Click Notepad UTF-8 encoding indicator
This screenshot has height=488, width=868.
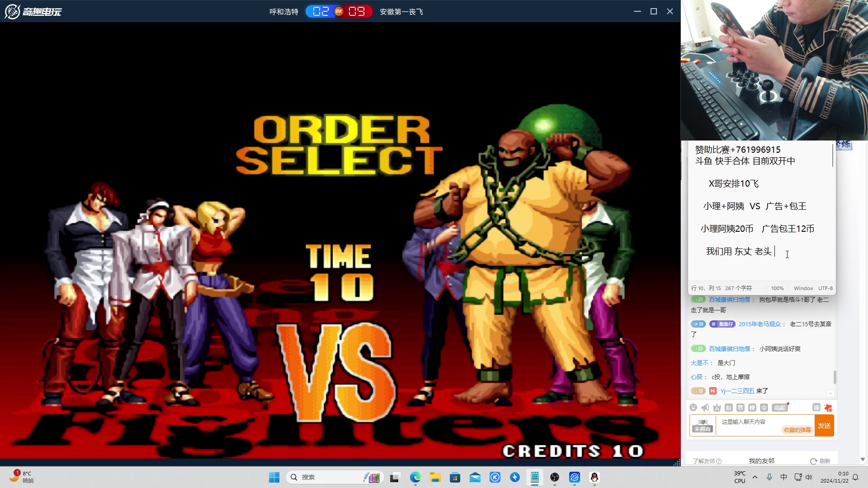[x=826, y=288]
